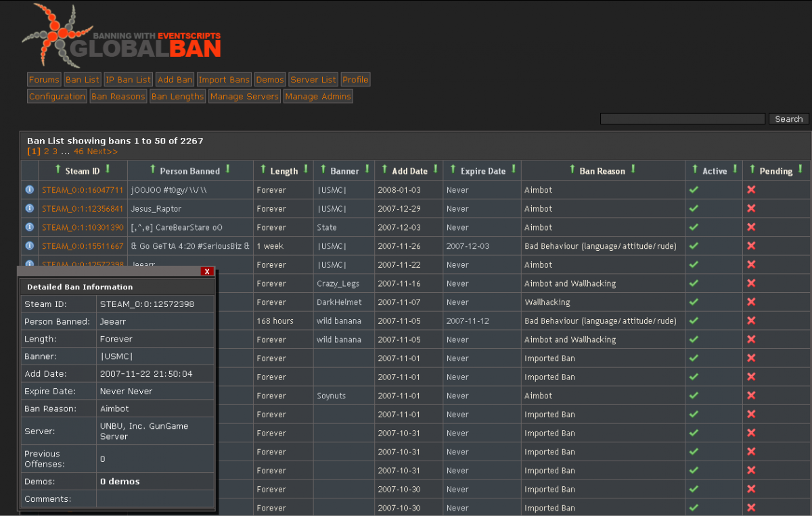
Task: Open Ban Reasons management
Action: (118, 97)
